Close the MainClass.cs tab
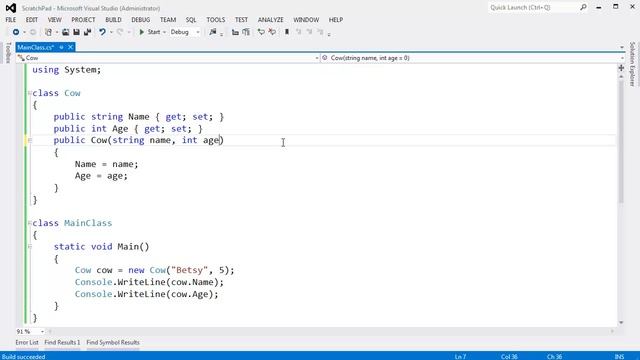 [70, 47]
